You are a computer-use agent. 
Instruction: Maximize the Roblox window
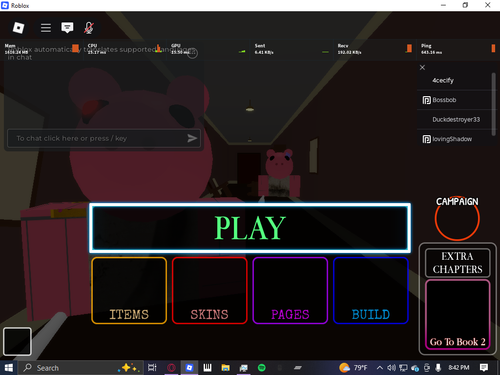(465, 5)
